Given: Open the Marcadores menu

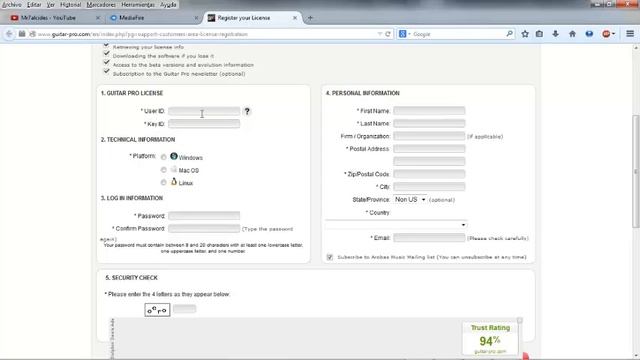Looking at the screenshot, I should pos(101,5).
